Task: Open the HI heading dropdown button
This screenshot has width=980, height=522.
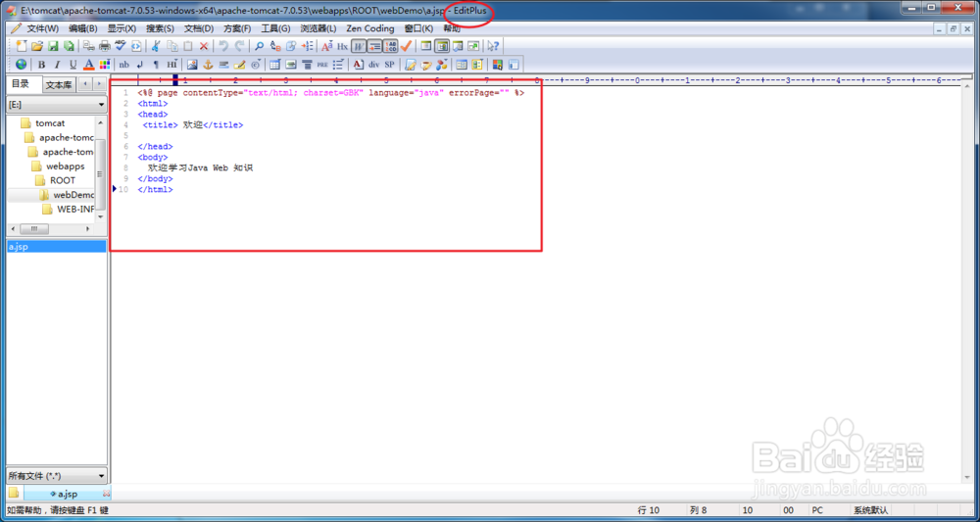Action: 171,65
